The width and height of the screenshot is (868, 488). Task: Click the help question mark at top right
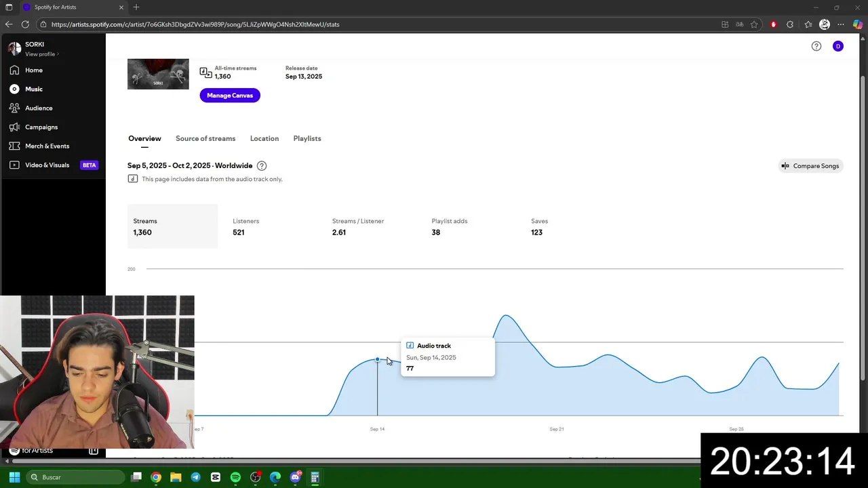(816, 46)
